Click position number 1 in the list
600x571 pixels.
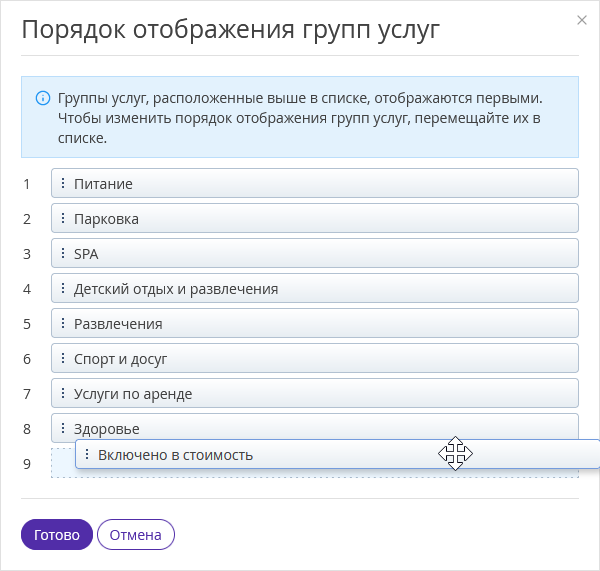pyautogui.click(x=26, y=184)
